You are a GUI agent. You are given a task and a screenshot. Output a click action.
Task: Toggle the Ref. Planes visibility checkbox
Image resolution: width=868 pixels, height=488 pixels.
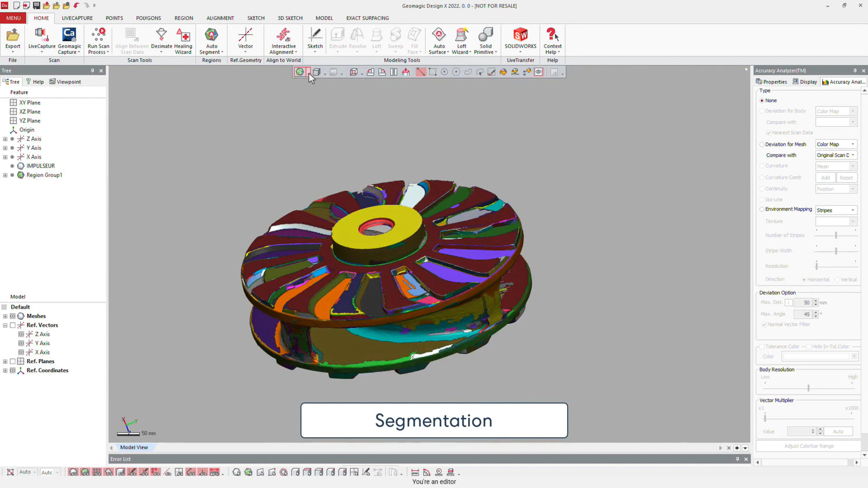pos(13,361)
